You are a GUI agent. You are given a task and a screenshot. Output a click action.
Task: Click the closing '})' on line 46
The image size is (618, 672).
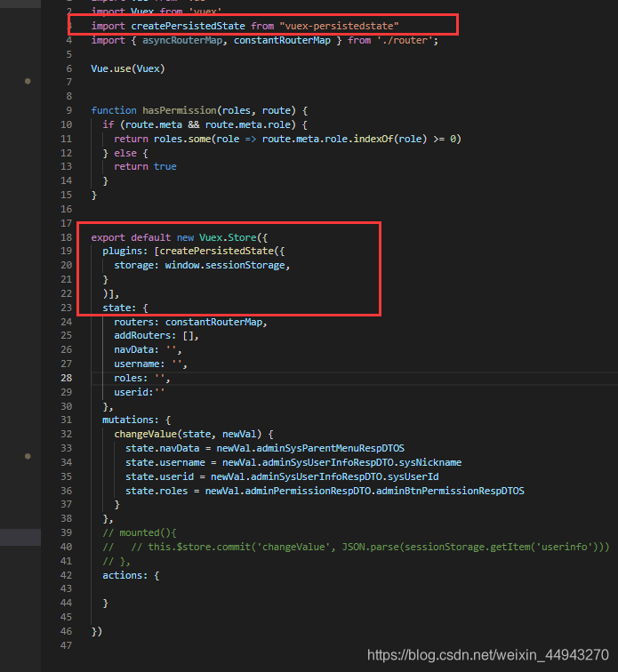[x=97, y=631]
